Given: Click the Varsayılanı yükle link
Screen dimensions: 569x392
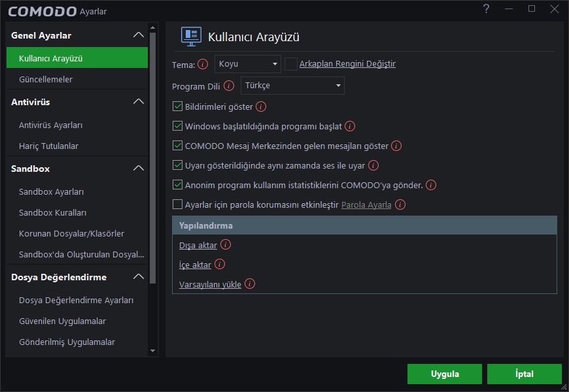Looking at the screenshot, I should click(x=210, y=285).
